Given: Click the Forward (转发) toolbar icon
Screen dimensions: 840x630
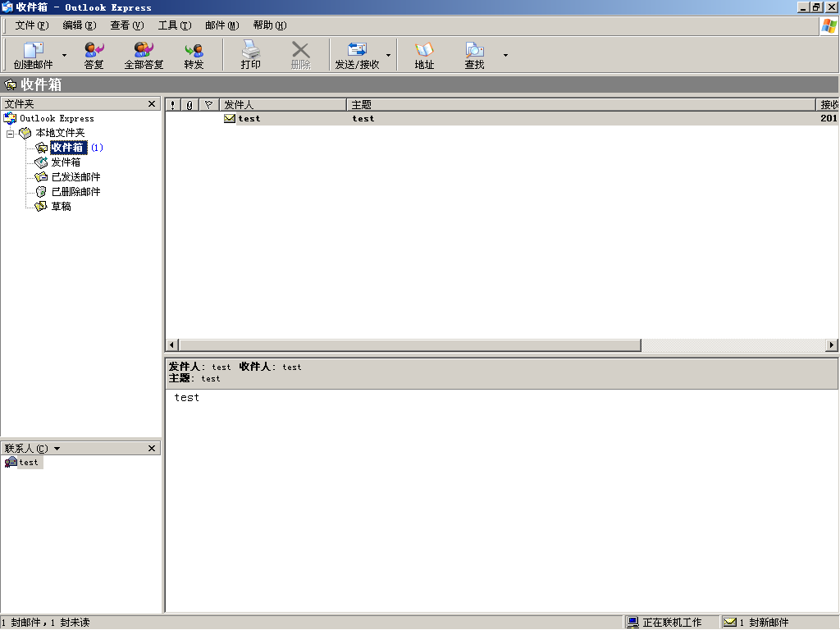Looking at the screenshot, I should 194,55.
